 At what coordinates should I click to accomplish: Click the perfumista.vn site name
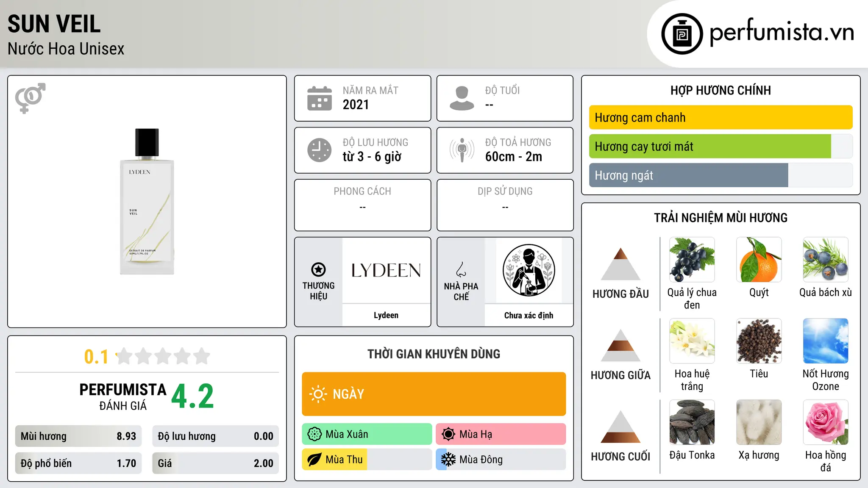click(x=782, y=32)
